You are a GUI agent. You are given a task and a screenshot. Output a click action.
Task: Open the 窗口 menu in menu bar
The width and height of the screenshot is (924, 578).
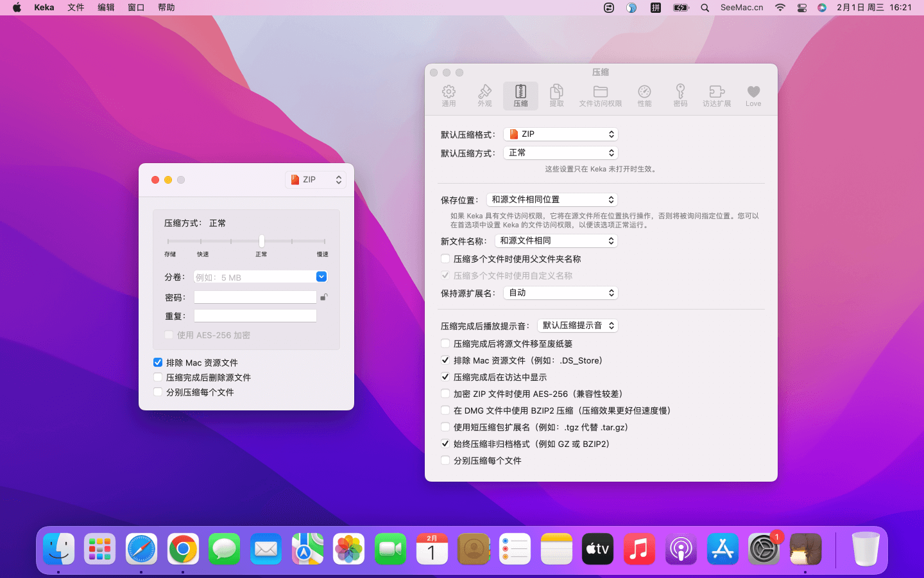pyautogui.click(x=136, y=8)
